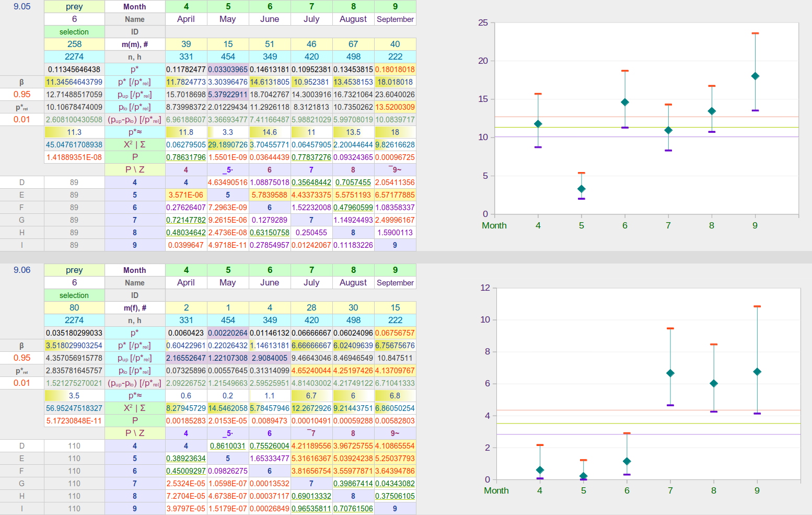Select the m(m), # header cell
This screenshot has width=812, height=515.
click(x=135, y=44)
